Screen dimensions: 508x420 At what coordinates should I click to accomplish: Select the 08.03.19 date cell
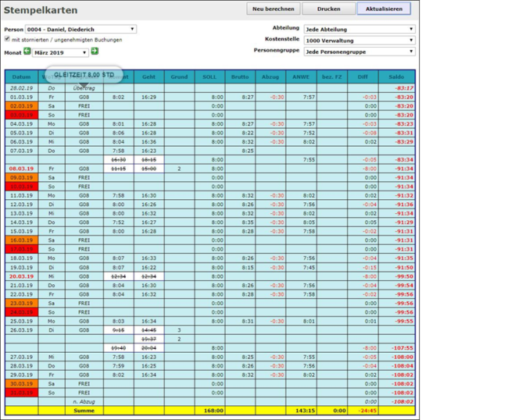tap(21, 169)
